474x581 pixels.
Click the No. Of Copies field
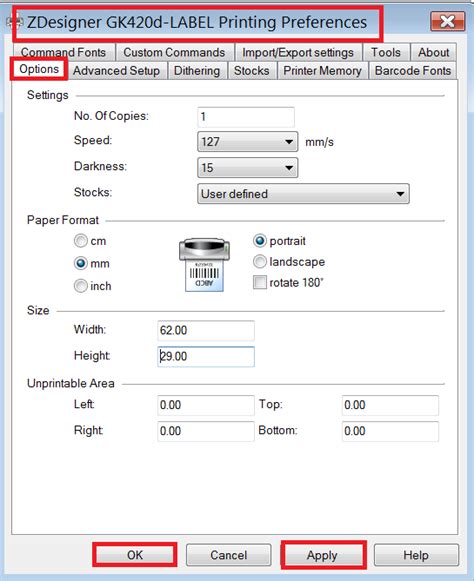[x=246, y=117]
